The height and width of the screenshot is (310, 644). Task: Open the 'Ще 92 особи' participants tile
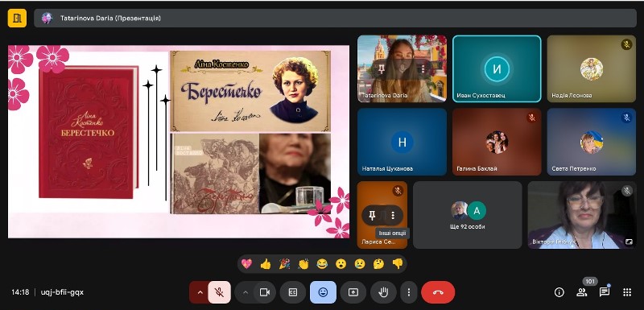pyautogui.click(x=468, y=215)
